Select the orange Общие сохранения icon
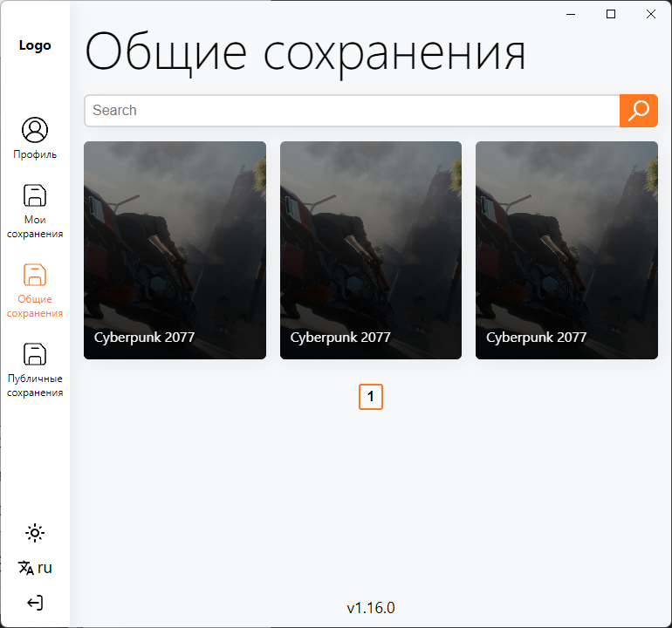Image resolution: width=672 pixels, height=628 pixels. pyautogui.click(x=35, y=275)
